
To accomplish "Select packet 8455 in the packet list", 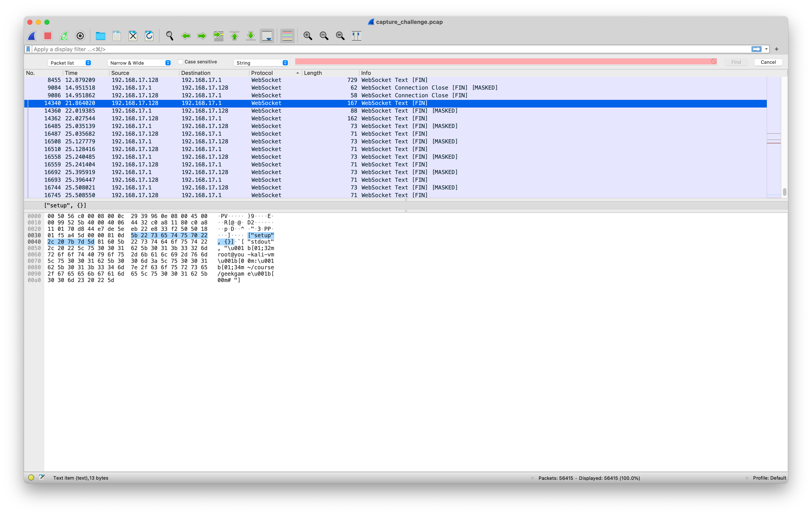I will tap(396, 80).
